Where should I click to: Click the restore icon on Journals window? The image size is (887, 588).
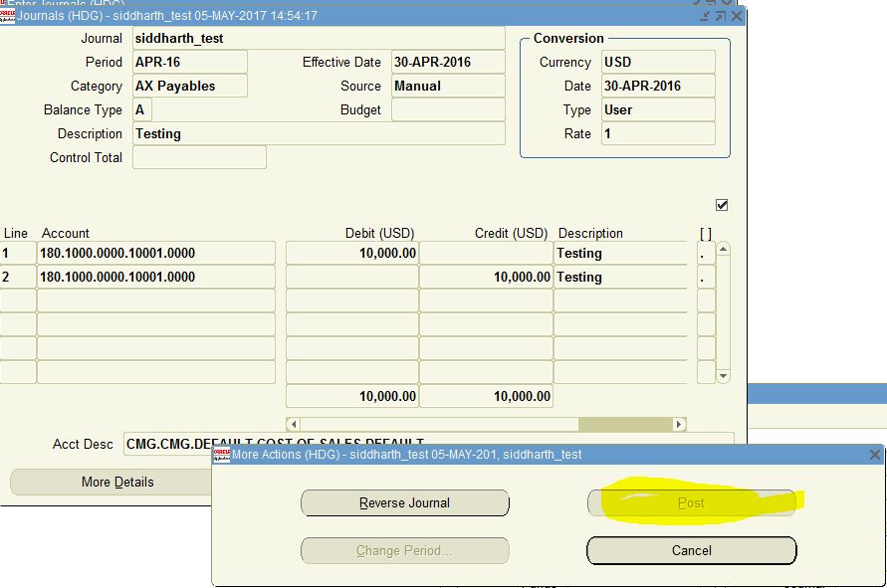coord(723,16)
